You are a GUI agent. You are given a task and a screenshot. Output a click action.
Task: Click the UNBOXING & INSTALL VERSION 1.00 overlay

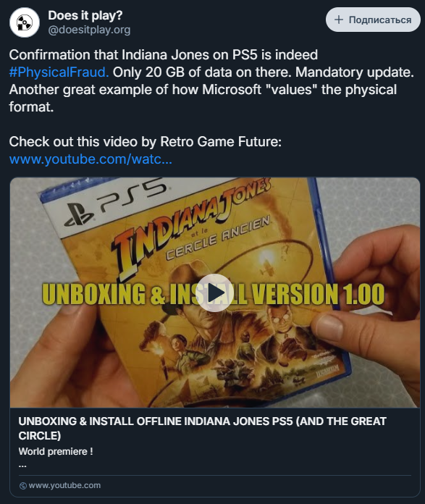point(214,294)
